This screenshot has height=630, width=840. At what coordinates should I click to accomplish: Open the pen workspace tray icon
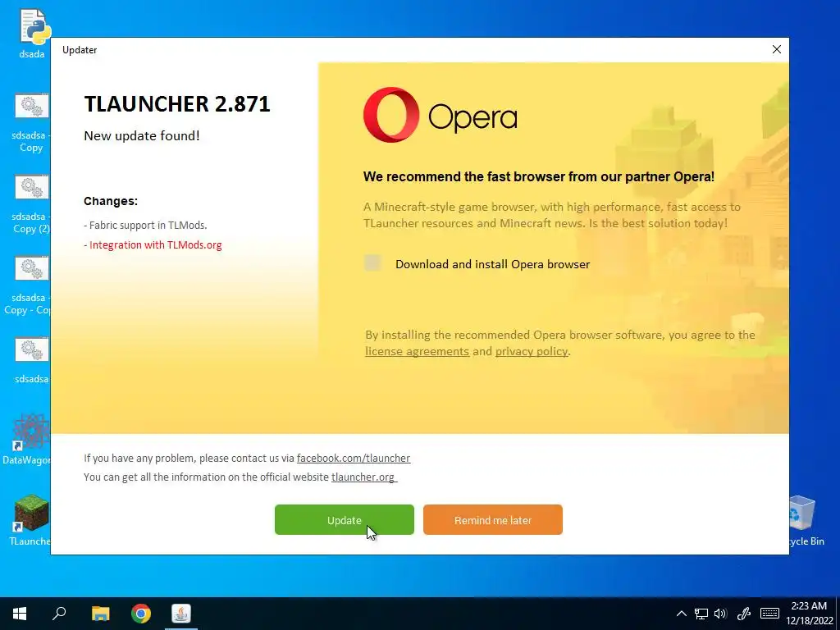coord(743,614)
